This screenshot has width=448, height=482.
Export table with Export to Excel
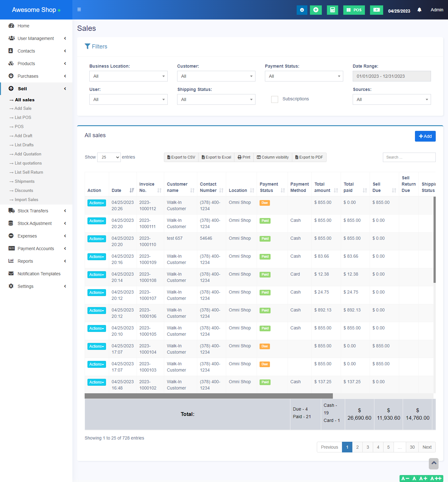(x=216, y=157)
